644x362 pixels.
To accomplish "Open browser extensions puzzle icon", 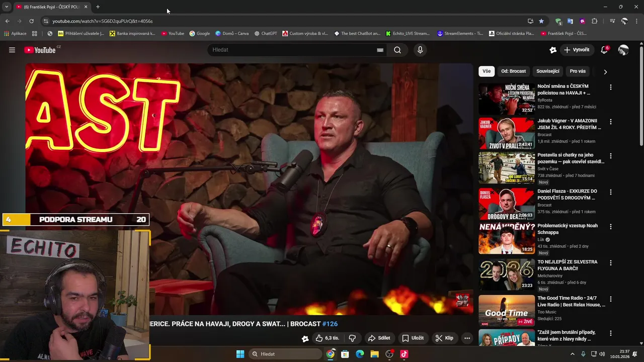I will (x=595, y=21).
